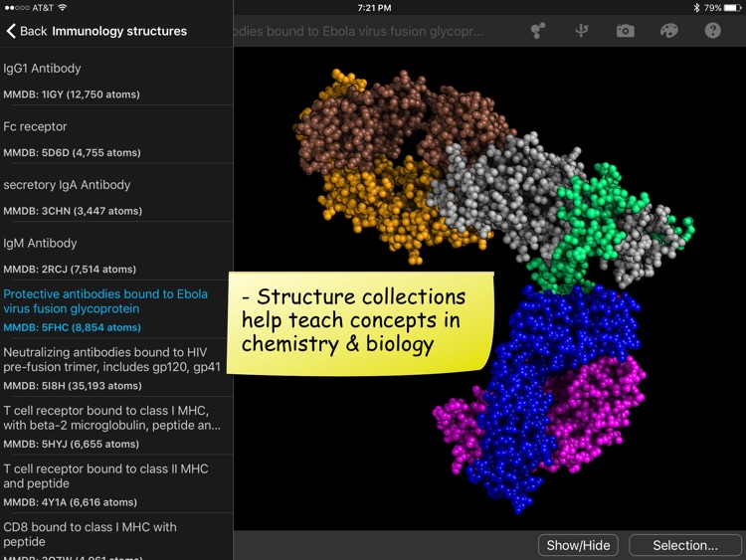The width and height of the screenshot is (746, 560).
Task: Select CD8 bound to class I MHC entry
Action: tap(116, 537)
